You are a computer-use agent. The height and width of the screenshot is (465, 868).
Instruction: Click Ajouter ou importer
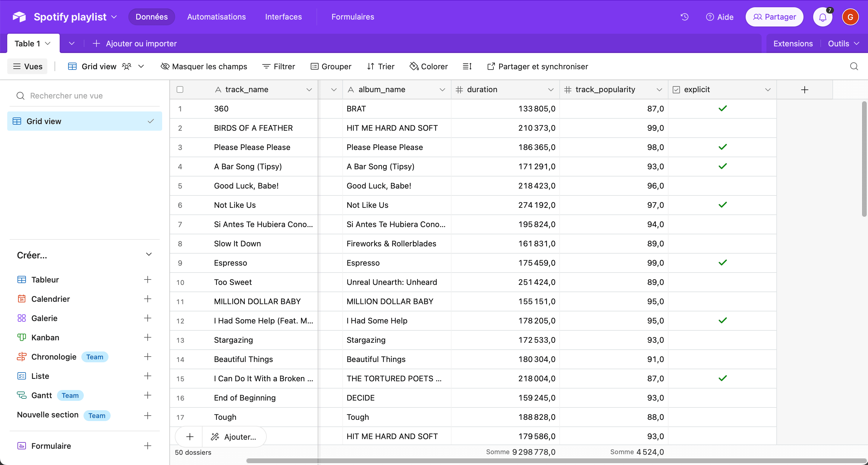[135, 43]
